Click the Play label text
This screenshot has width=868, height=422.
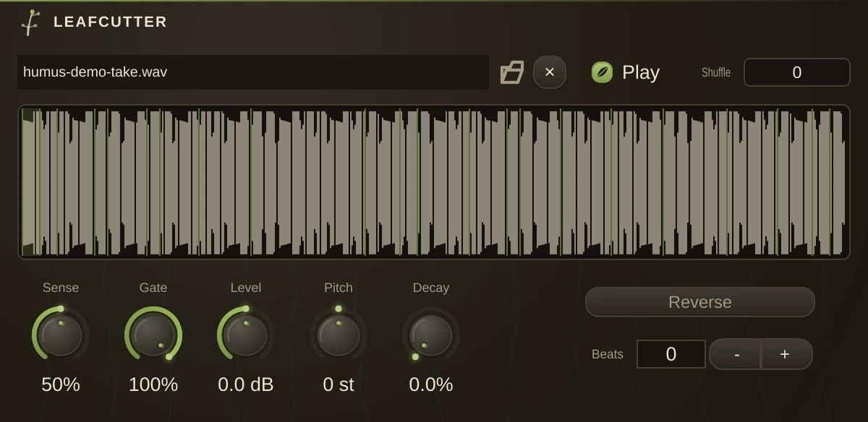coord(641,72)
